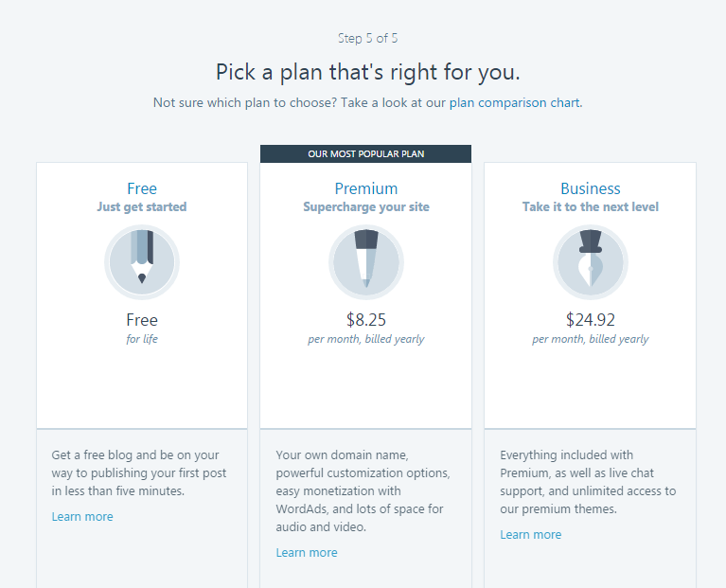
Task: Select the Free plan title
Action: click(142, 188)
